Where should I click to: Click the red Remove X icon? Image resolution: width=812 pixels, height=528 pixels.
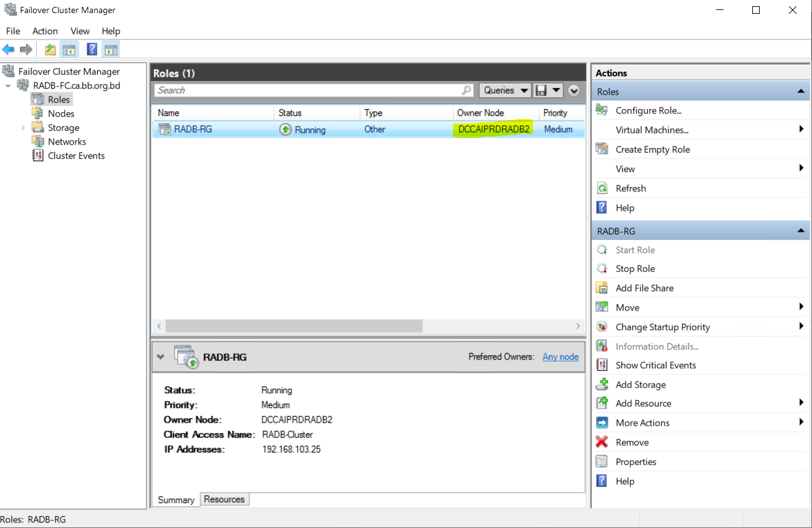click(602, 442)
